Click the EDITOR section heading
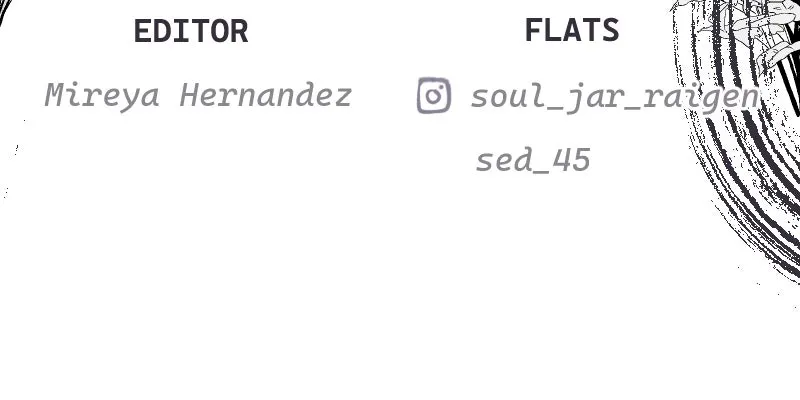The height and width of the screenshot is (400, 800). click(x=191, y=31)
